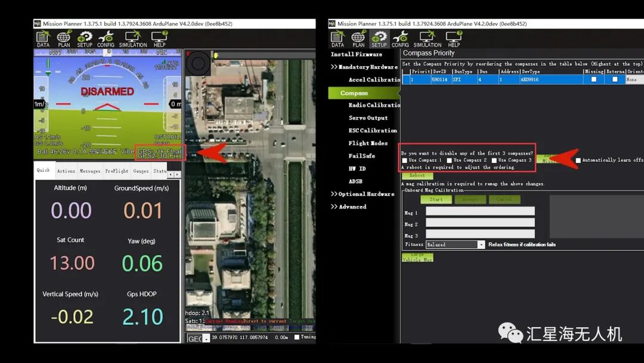Click the round joystick control on map
Viewport: 644px width, 363px height.
click(x=198, y=63)
